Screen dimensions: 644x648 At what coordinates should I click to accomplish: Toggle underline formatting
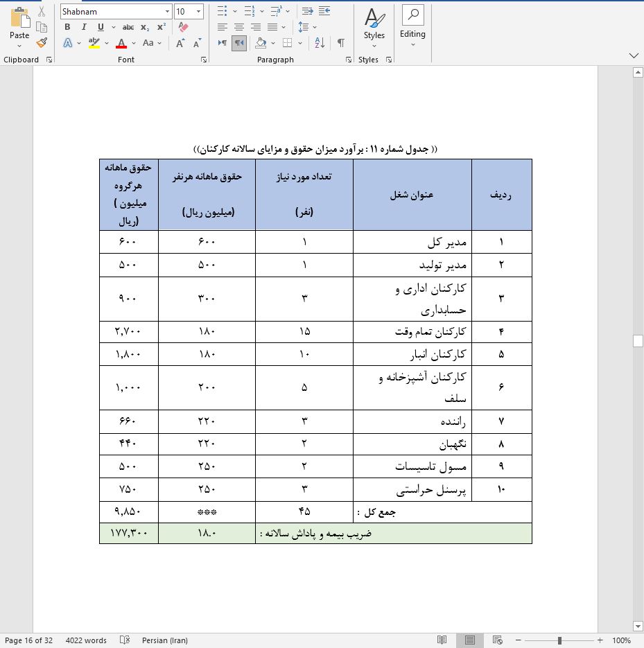click(x=101, y=27)
